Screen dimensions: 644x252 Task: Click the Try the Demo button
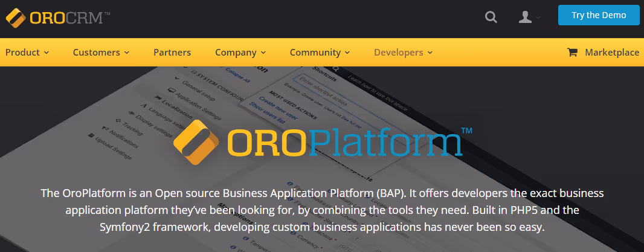599,15
